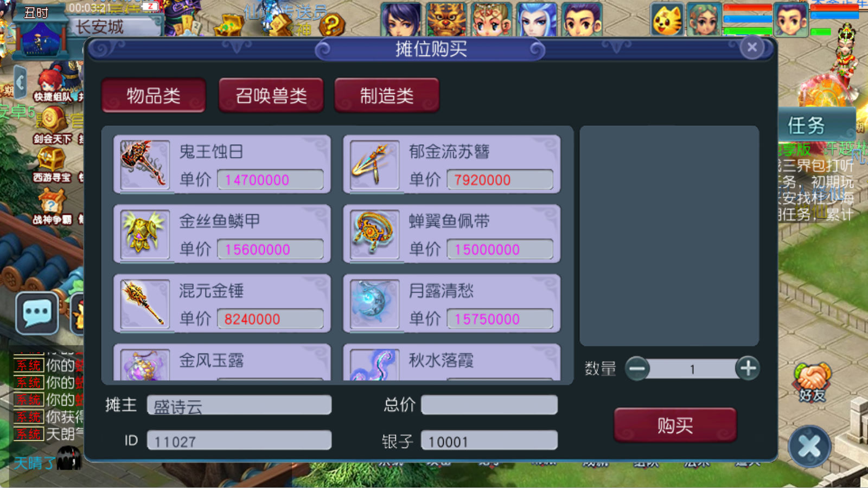The width and height of the screenshot is (868, 488).
Task: Open the 制造类 tab
Action: click(387, 95)
